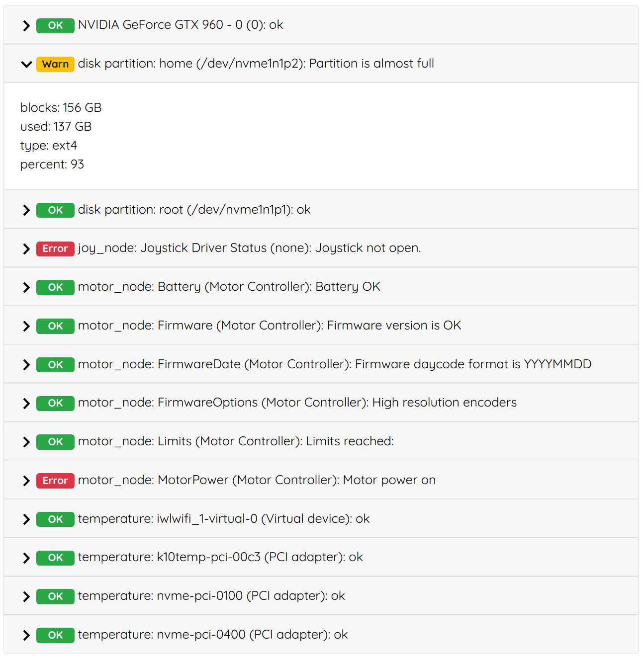Screen dimensions: 644x661
Task: Expand the nvme-pci-0100 temperature entry
Action: click(x=26, y=596)
